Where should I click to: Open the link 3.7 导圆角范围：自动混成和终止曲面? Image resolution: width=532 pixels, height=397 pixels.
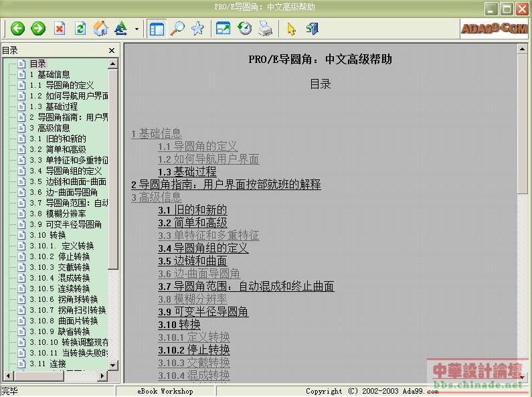(246, 286)
